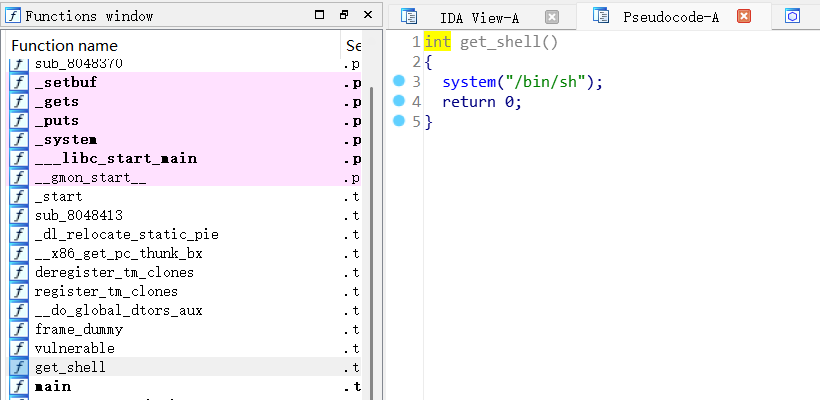This screenshot has width=820, height=400.
Task: Close the IDA View-A tab
Action: tap(552, 17)
